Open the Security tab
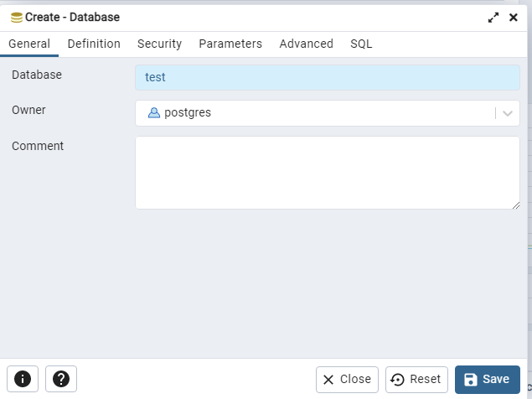532x399 pixels. 159,44
